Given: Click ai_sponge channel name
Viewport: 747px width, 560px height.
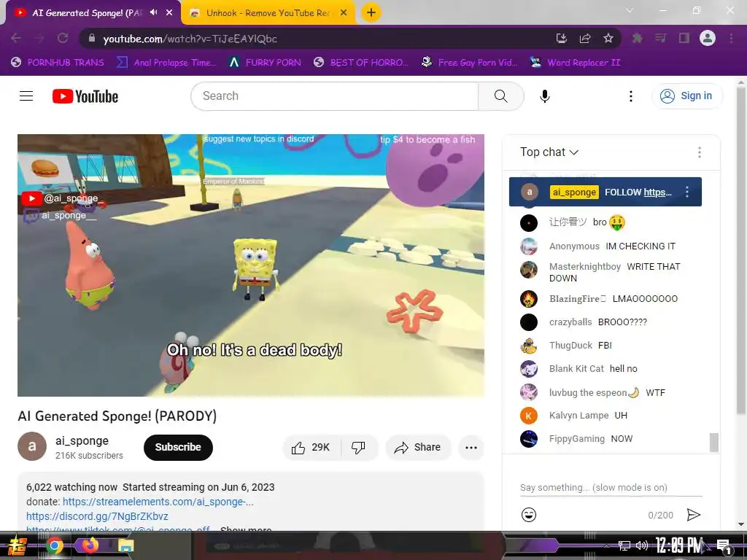Looking at the screenshot, I should [x=82, y=440].
